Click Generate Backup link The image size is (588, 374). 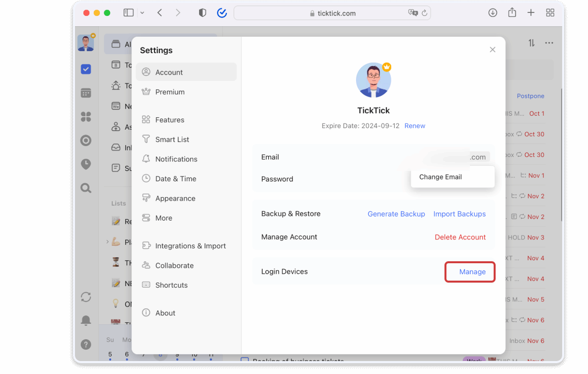click(x=396, y=214)
